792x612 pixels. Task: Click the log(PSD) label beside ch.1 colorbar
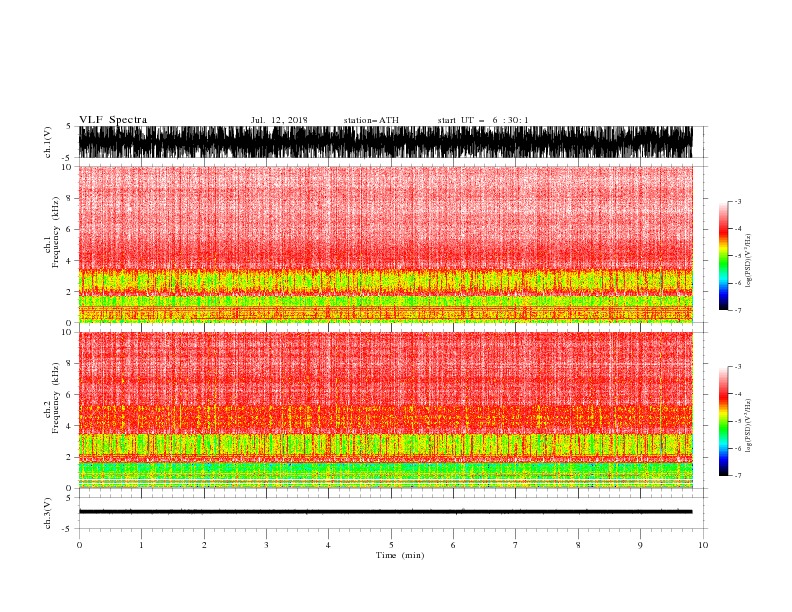tap(748, 261)
